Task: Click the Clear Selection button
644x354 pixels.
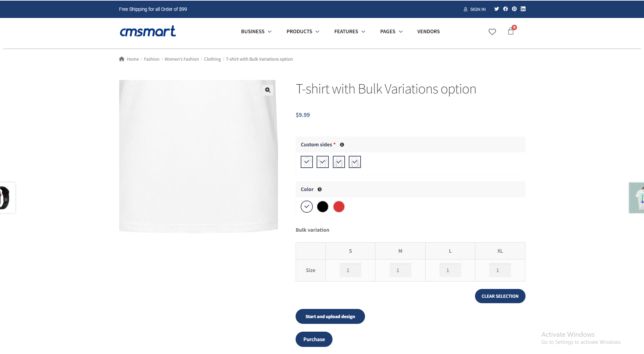Action: pos(500,296)
